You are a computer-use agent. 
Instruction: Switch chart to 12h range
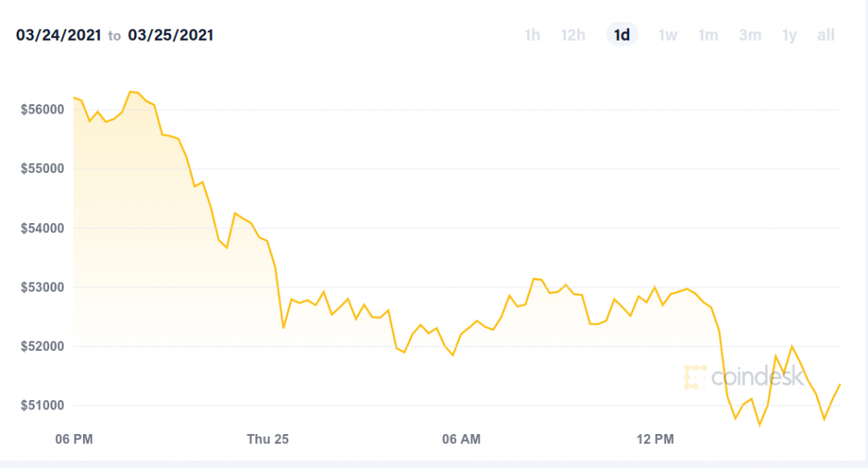[x=573, y=35]
